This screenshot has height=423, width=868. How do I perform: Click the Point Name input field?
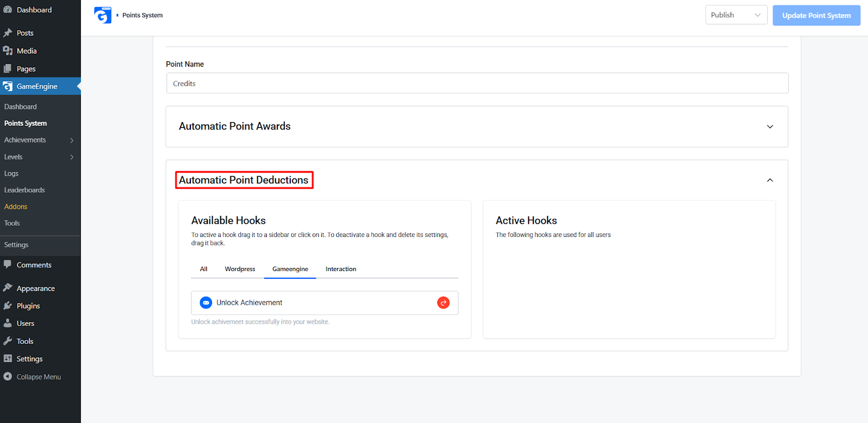[x=477, y=84]
